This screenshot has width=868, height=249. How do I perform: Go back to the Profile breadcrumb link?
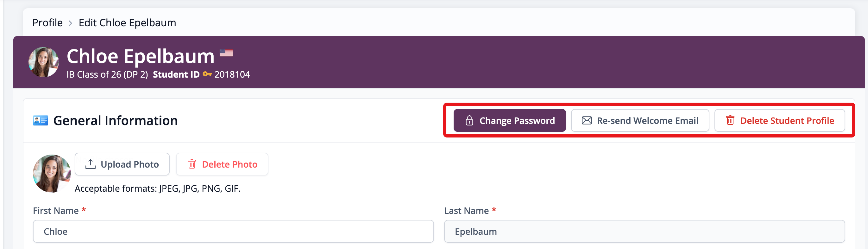(47, 22)
